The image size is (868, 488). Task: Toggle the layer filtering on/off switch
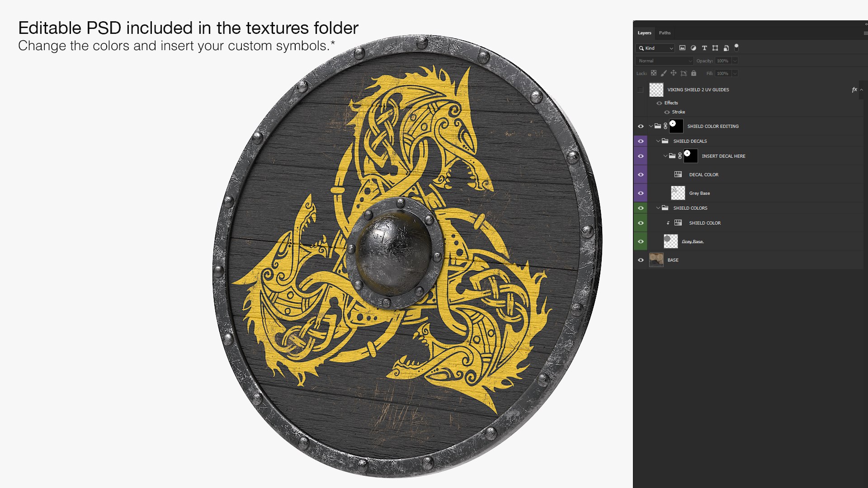coord(736,47)
